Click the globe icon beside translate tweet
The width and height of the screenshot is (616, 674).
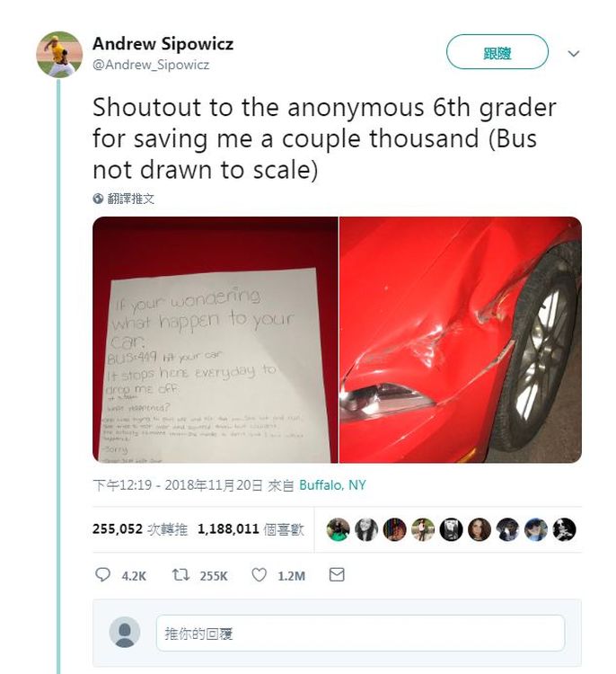coord(98,199)
